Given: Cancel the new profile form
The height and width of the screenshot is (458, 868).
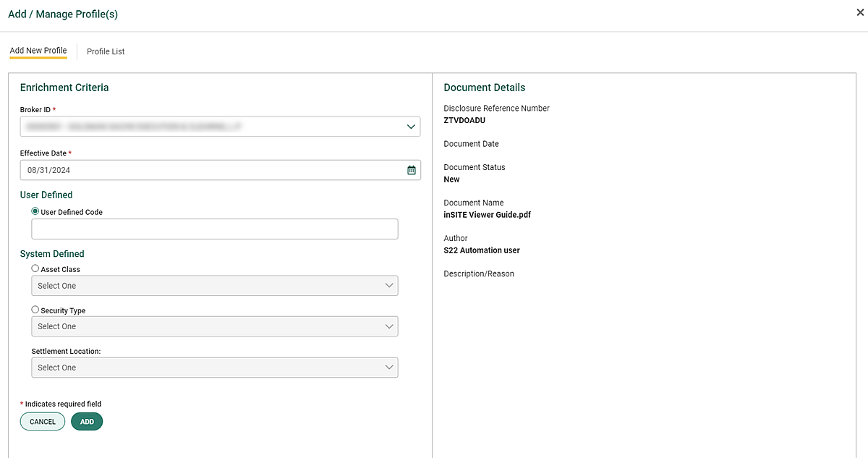Looking at the screenshot, I should (x=43, y=422).
